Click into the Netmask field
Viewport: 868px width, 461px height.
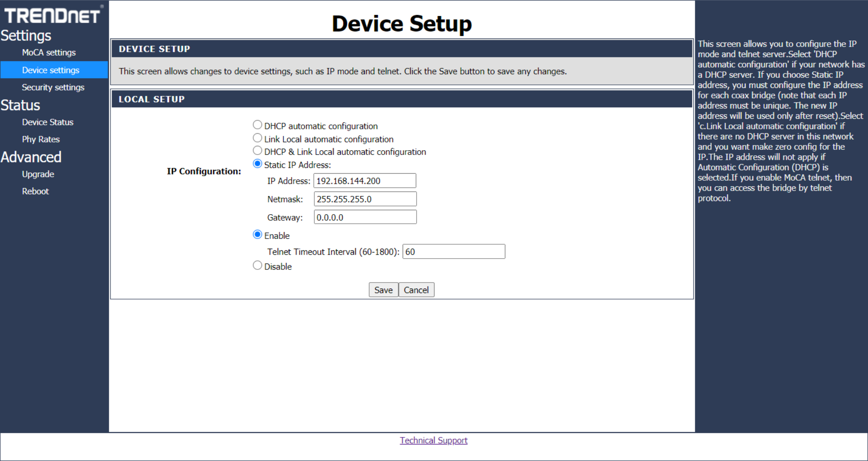coord(365,199)
